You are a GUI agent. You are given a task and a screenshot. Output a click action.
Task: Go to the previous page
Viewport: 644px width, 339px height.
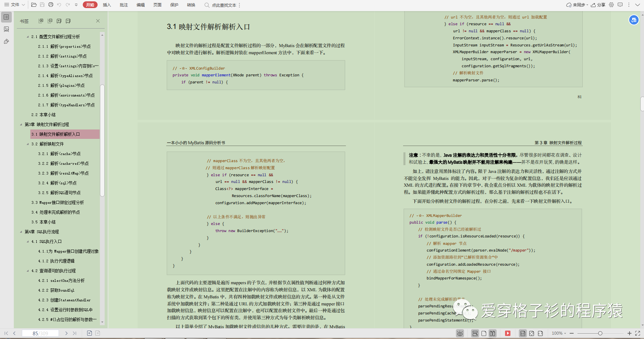14,333
